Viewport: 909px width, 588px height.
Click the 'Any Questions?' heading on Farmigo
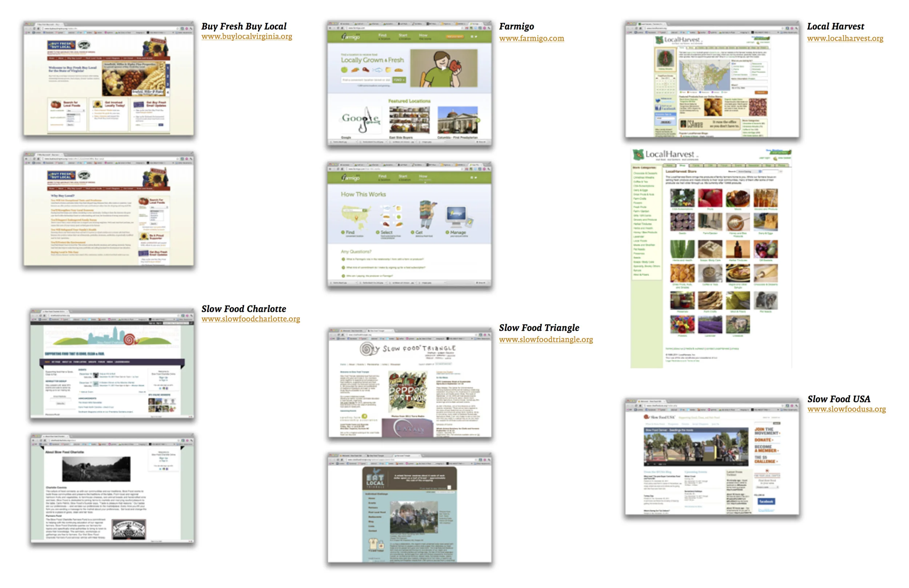[x=356, y=251]
